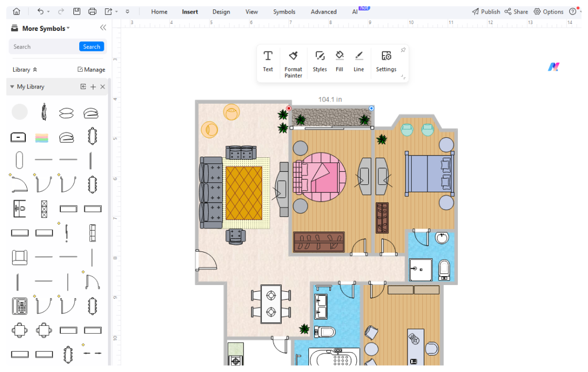Click the Save icon in the title bar

click(x=77, y=11)
